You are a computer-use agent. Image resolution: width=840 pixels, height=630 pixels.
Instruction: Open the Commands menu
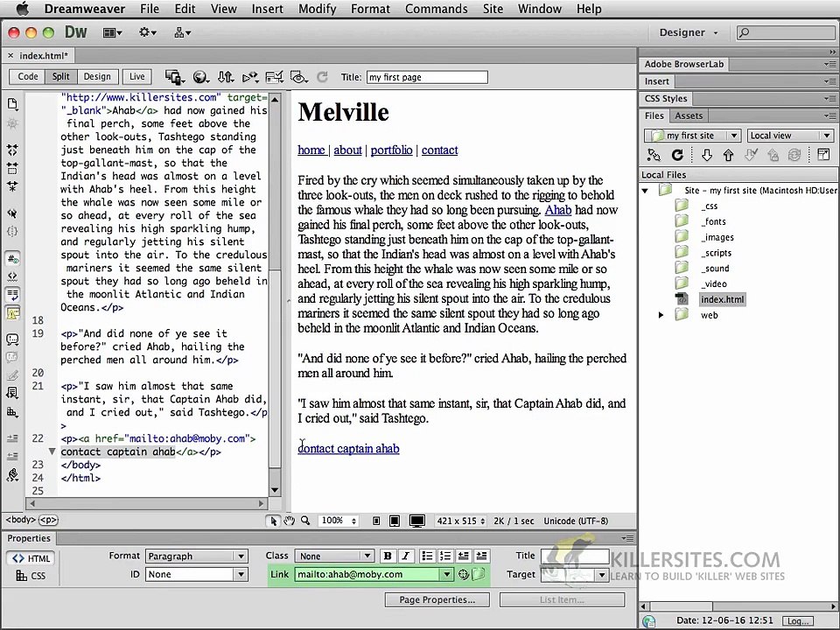[x=436, y=9]
